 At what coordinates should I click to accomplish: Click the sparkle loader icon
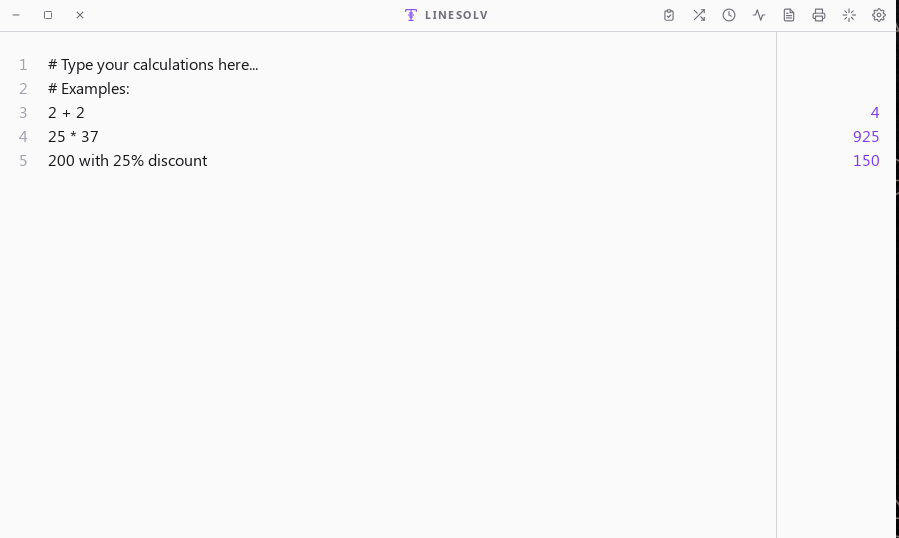tap(849, 15)
